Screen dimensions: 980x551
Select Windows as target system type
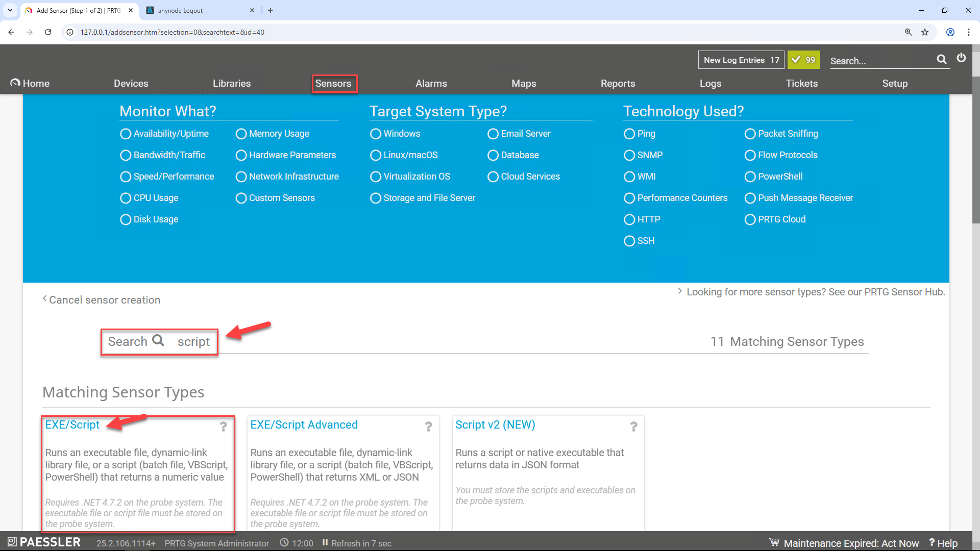376,134
